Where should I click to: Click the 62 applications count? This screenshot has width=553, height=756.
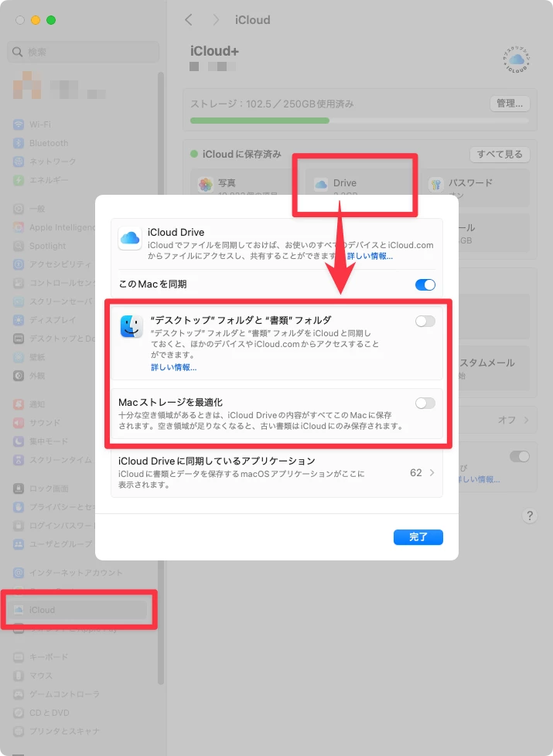(x=415, y=472)
